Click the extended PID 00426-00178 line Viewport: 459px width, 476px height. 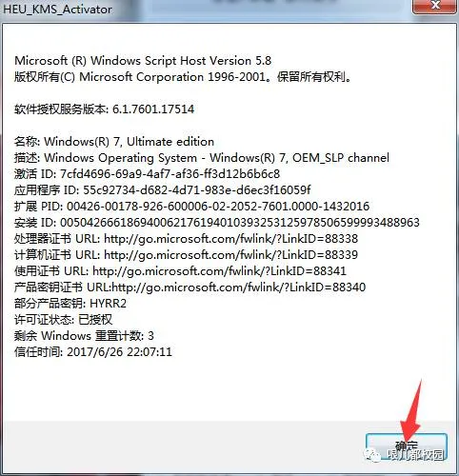[x=191, y=207]
